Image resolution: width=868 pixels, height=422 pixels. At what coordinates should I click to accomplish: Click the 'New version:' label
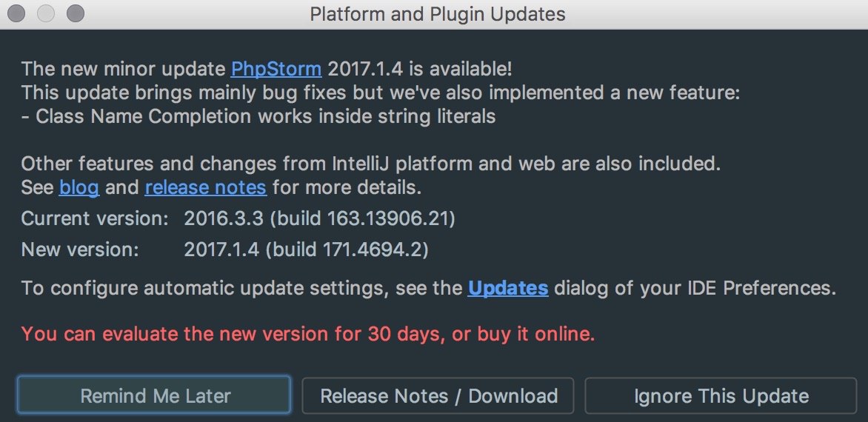coord(80,249)
